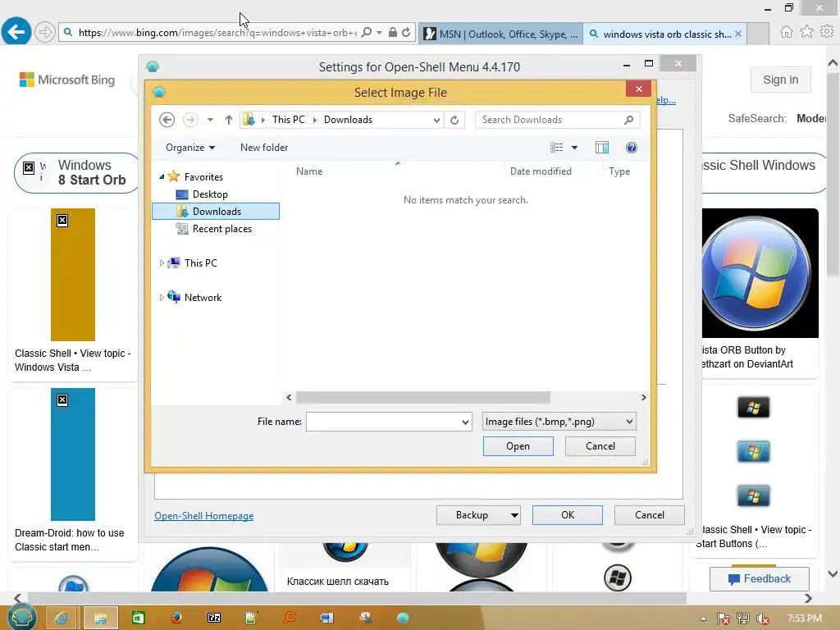Screen dimensions: 840x630
Task: Expand the This PC tree node
Action: coord(162,263)
